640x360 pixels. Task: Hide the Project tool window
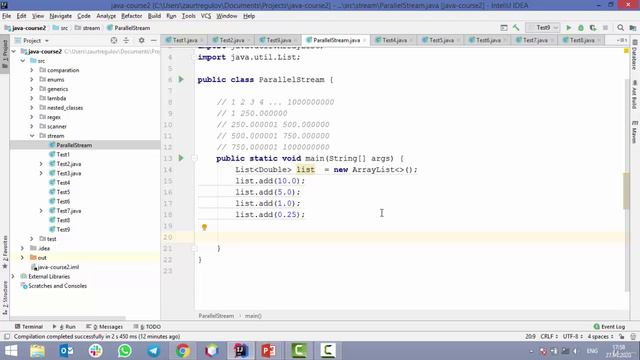[x=153, y=40]
